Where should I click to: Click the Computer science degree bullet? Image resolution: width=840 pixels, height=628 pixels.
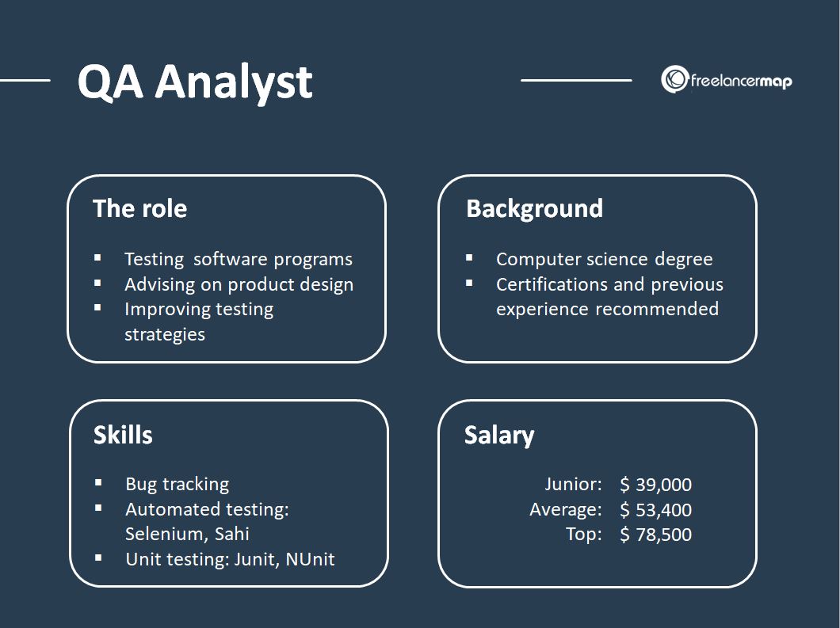coord(605,259)
